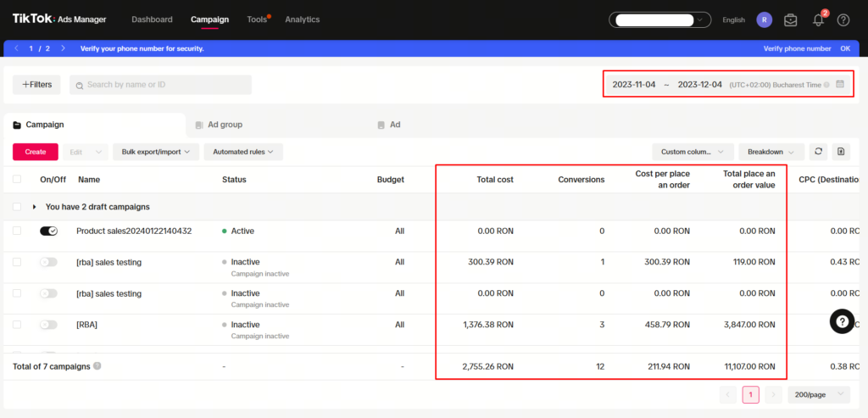Viewport: 868px width, 418px height.
Task: Open Bulk export/import dropdown
Action: click(x=156, y=152)
